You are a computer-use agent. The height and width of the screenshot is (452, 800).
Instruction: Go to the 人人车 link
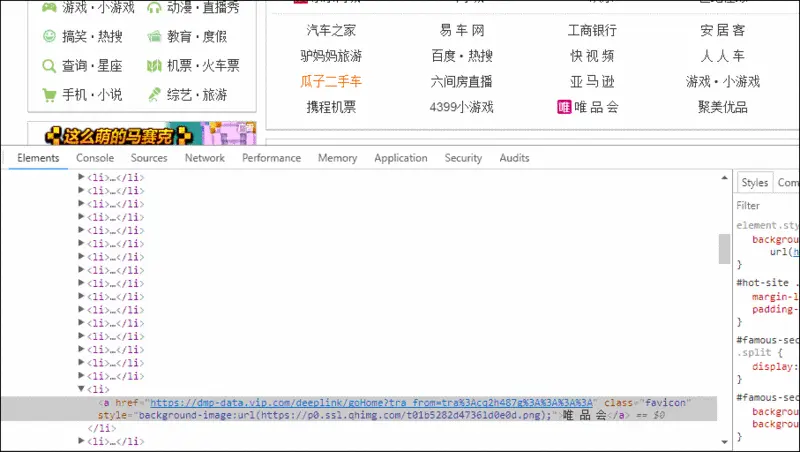(722, 56)
